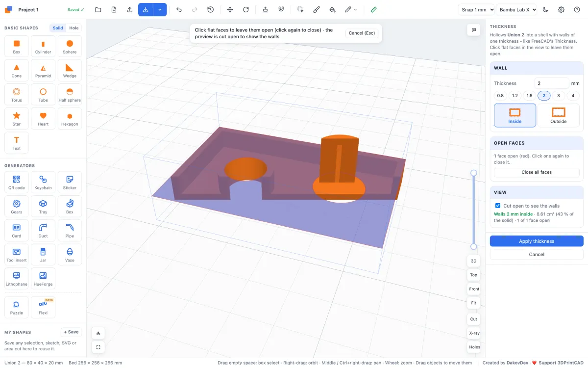Enable the X-ray view mode
The image size is (588, 368).
click(x=474, y=333)
